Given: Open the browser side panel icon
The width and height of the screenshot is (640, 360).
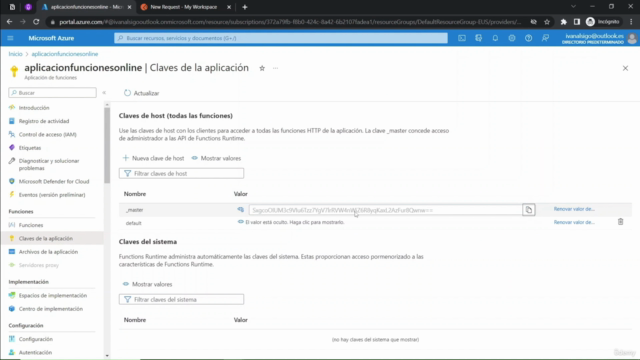Looking at the screenshot, I should pyautogui.click(x=577, y=22).
